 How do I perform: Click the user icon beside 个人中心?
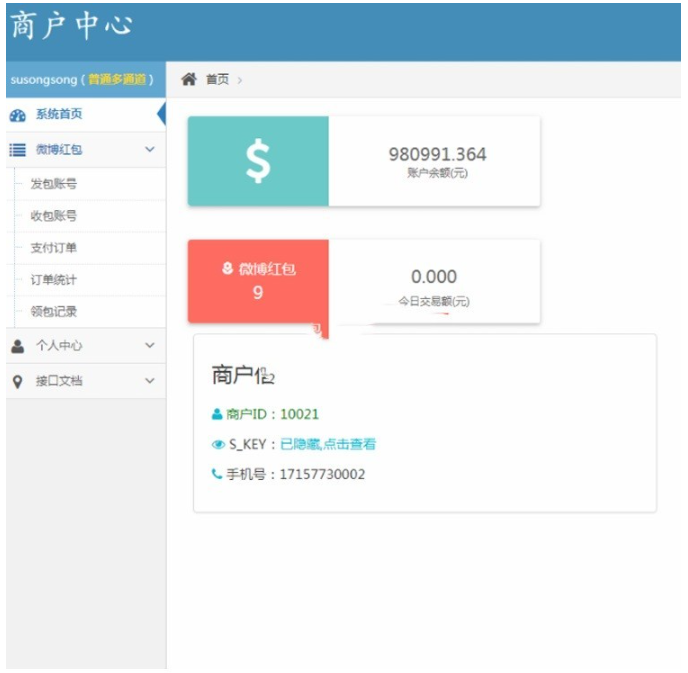click(x=17, y=346)
